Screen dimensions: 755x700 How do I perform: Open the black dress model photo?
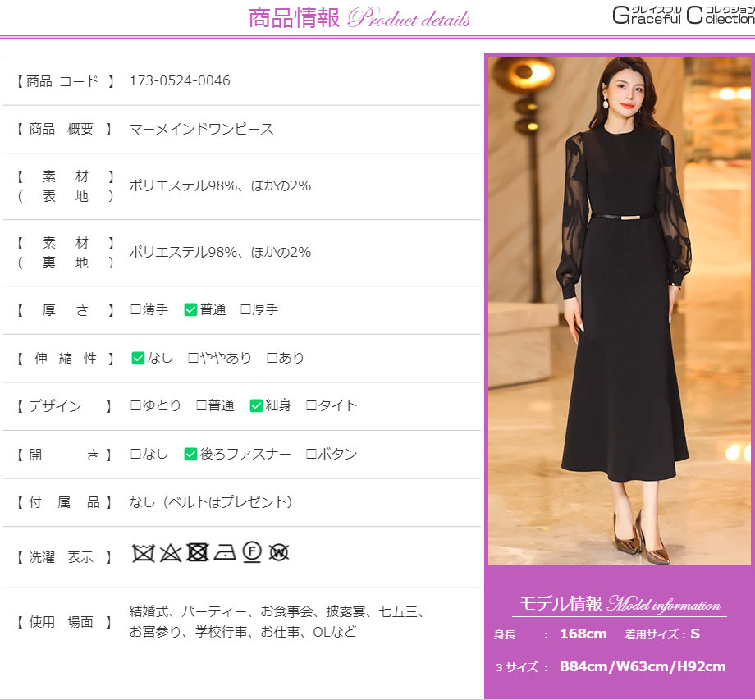pyautogui.click(x=620, y=310)
